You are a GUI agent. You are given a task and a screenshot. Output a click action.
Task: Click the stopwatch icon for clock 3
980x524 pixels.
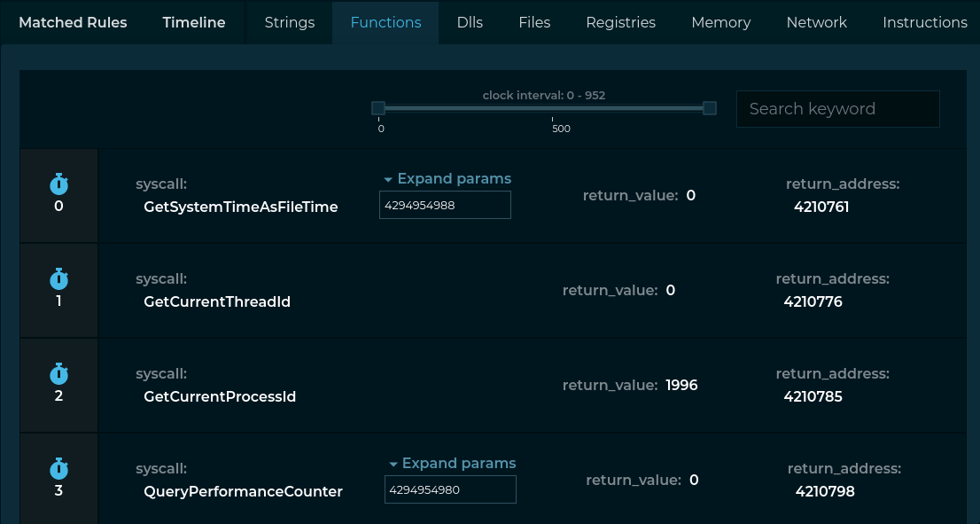click(58, 469)
